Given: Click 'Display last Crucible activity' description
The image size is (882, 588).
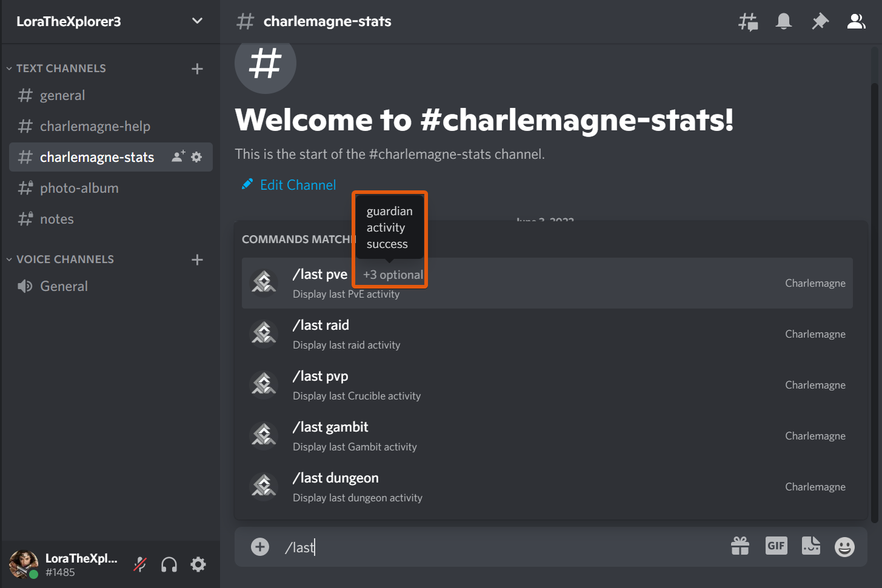Looking at the screenshot, I should click(357, 396).
